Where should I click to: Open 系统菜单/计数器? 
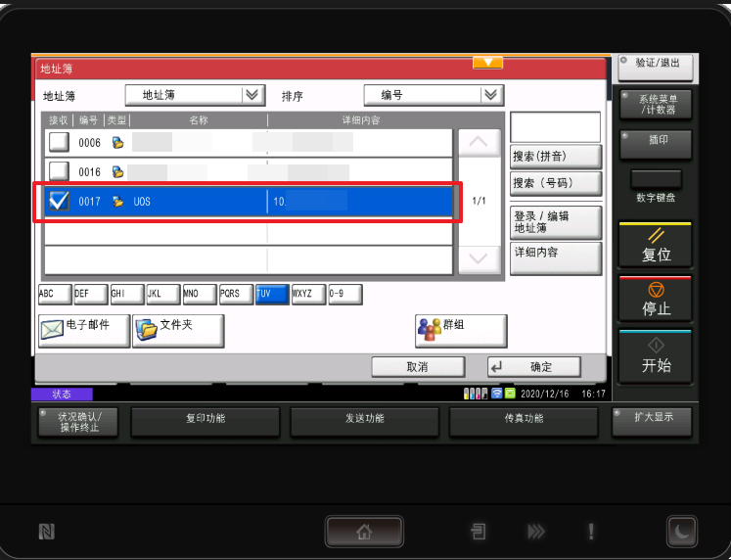pos(656,105)
